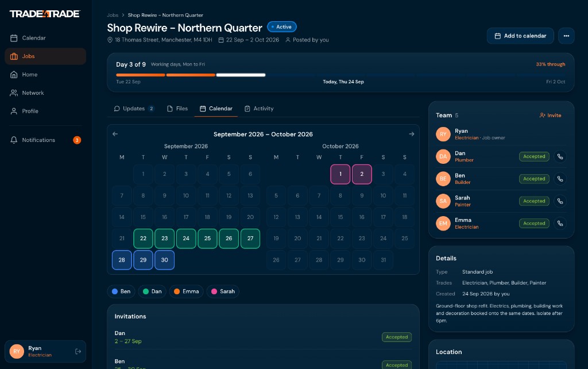Select the Calendar tab
Image resolution: width=588 pixels, height=369 pixels.
(x=216, y=109)
